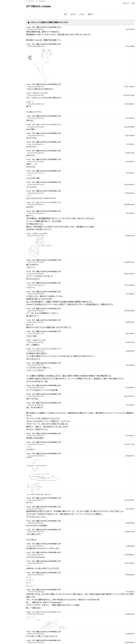Jump to the latest posts with 最新50

tap(90, 14)
